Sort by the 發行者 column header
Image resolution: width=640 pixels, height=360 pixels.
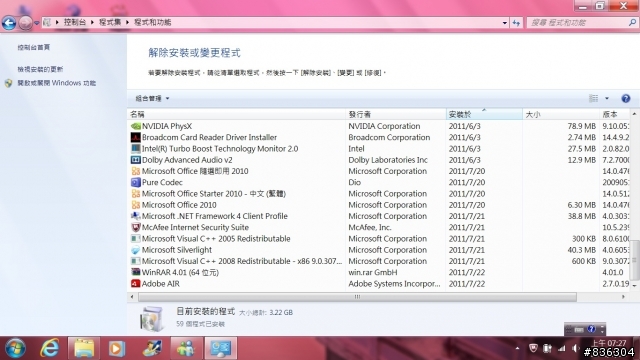coord(396,114)
